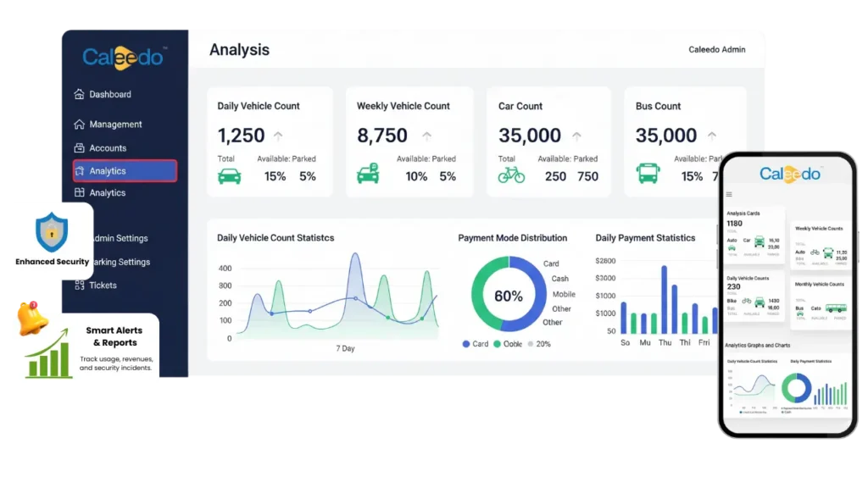The width and height of the screenshot is (868, 488).
Task: Click the up chevron beside 8,750
Action: (427, 135)
